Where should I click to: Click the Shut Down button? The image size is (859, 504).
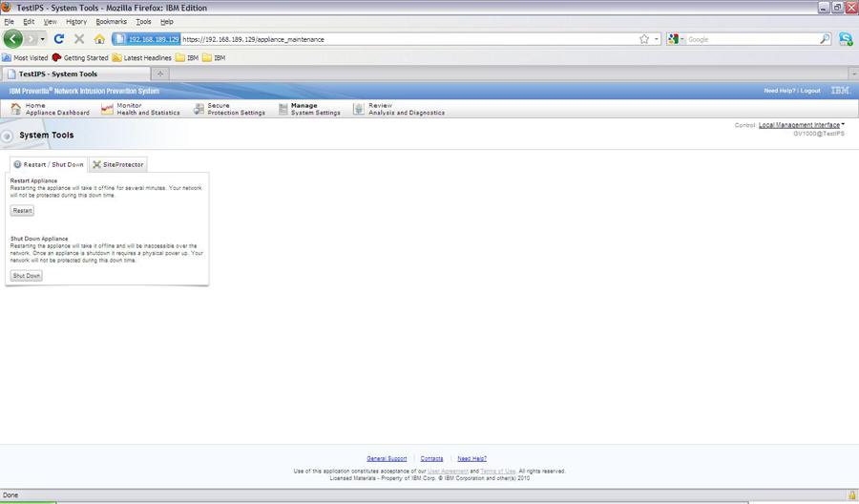coord(27,276)
